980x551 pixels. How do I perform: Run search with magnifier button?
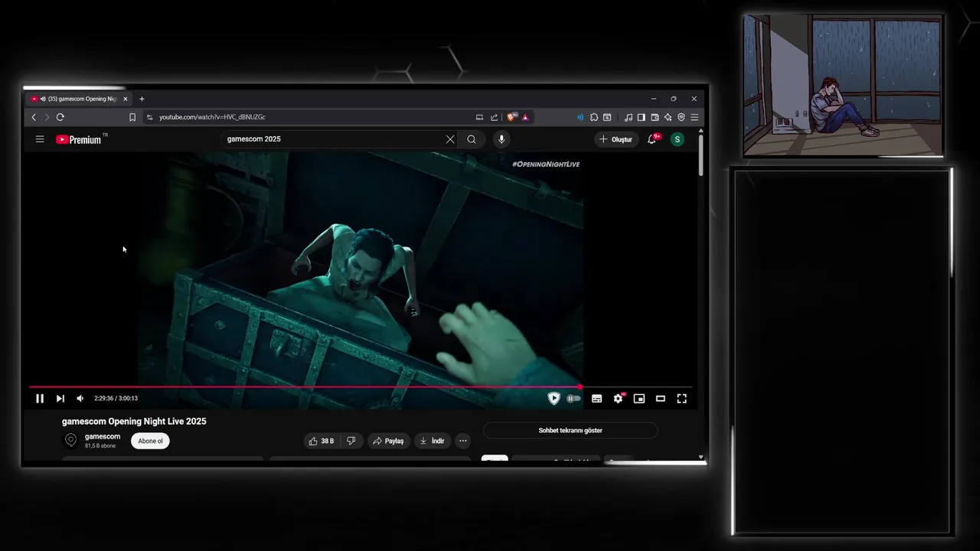[472, 139]
